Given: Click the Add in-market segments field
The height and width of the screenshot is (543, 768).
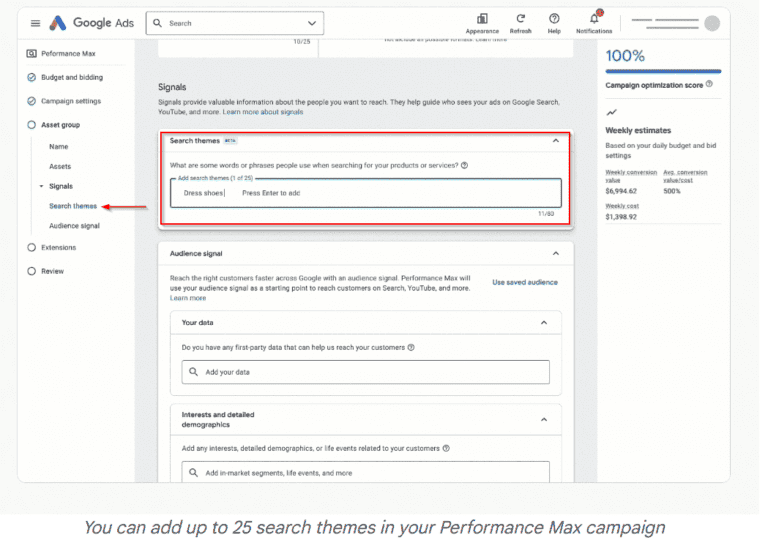Looking at the screenshot, I should pyautogui.click(x=365, y=472).
